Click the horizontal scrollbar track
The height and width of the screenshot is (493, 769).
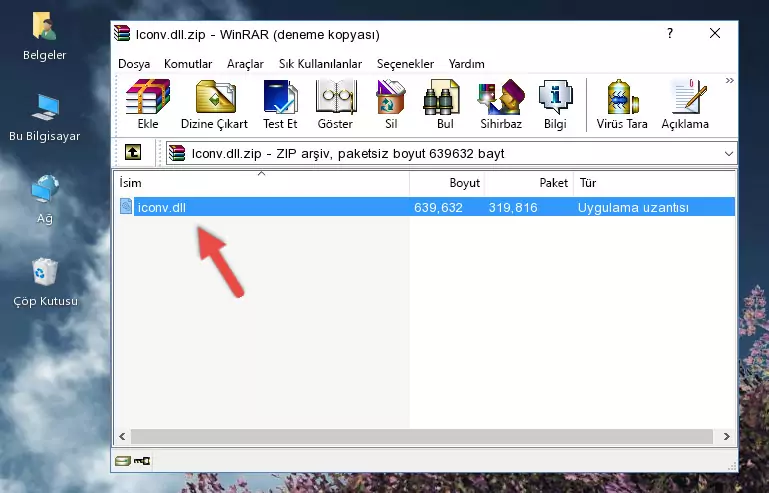click(x=422, y=436)
